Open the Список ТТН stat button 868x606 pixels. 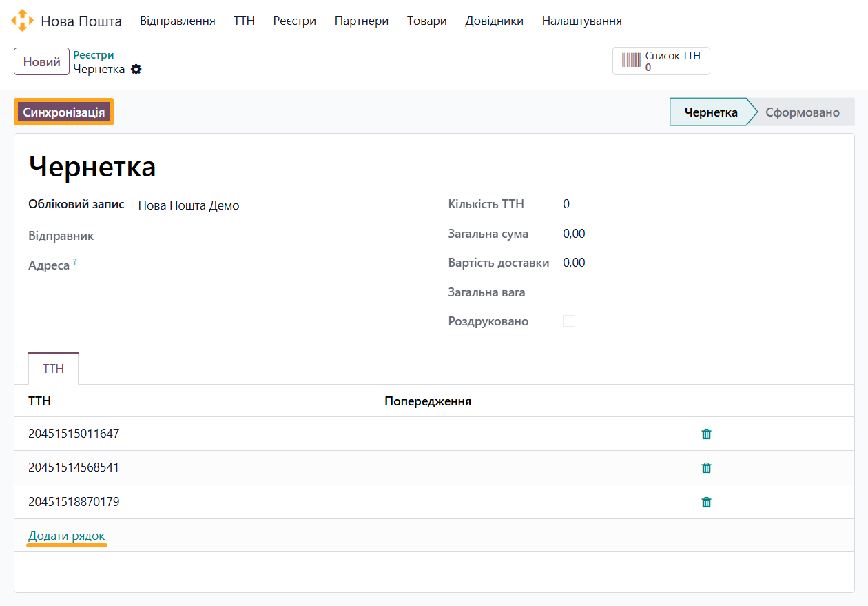pyautogui.click(x=661, y=61)
